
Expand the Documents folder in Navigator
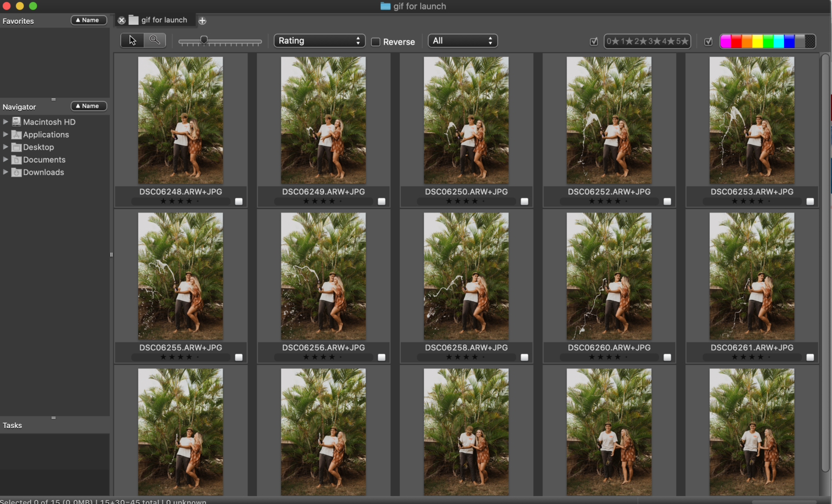coord(5,160)
